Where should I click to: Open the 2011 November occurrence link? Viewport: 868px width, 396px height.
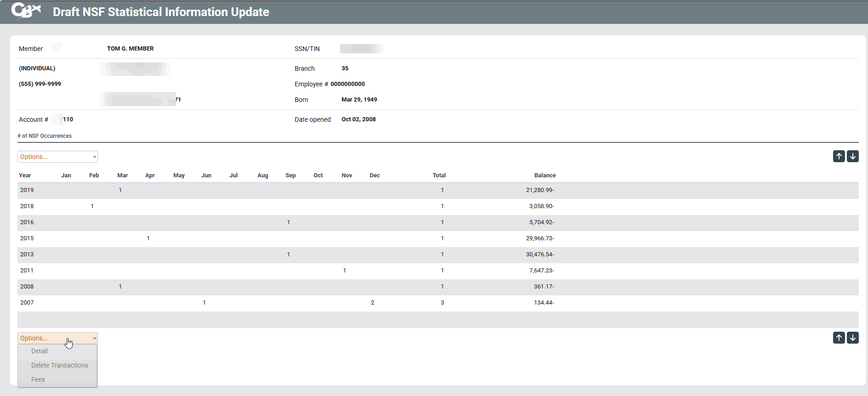point(344,271)
